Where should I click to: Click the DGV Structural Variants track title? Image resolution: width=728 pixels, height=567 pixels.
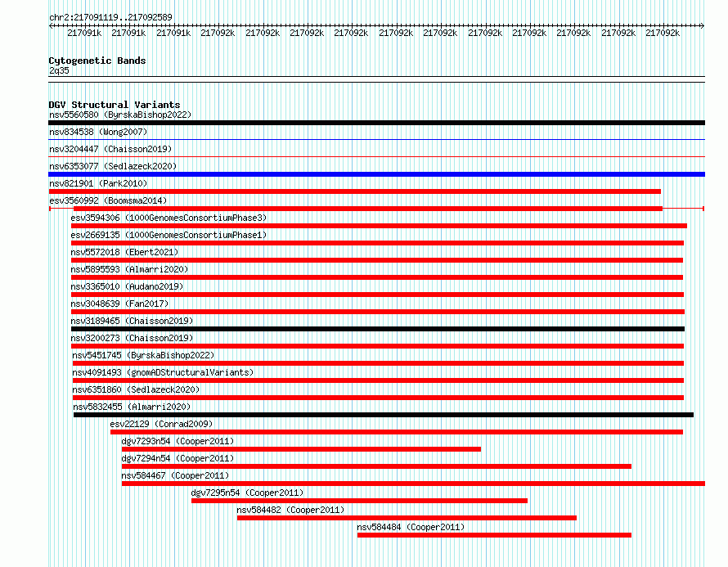pyautogui.click(x=115, y=105)
